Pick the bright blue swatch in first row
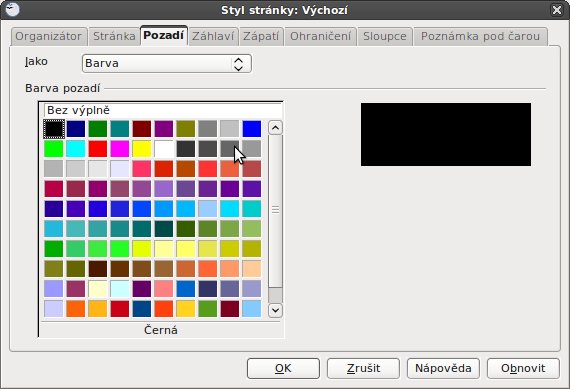This screenshot has width=570, height=389. [x=252, y=129]
